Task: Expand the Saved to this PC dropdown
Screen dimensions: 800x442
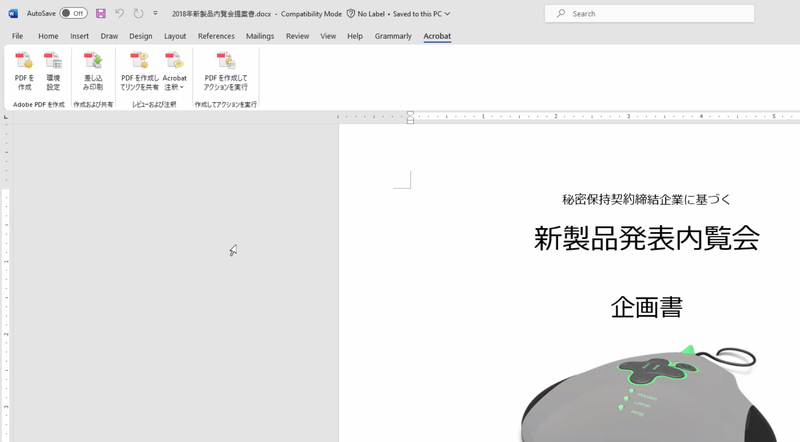Action: 447,14
